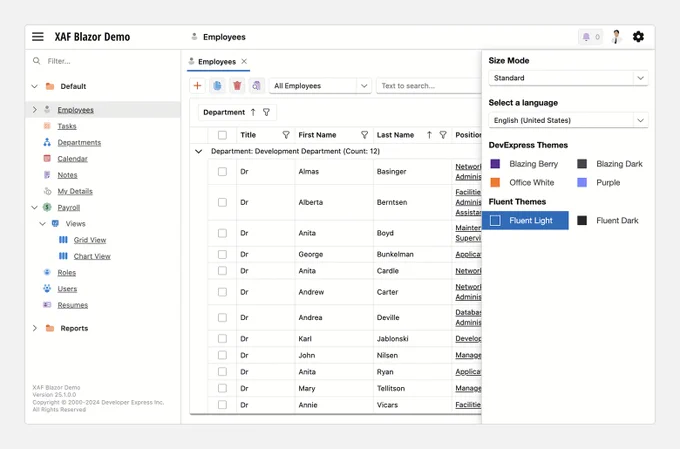Check the George Bunkelman row checkbox

[x=222, y=254]
